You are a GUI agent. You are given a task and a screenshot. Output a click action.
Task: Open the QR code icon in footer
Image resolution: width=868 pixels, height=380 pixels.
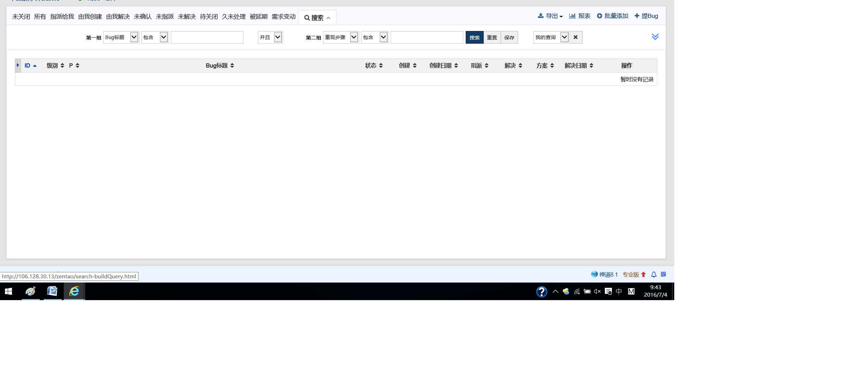click(664, 274)
